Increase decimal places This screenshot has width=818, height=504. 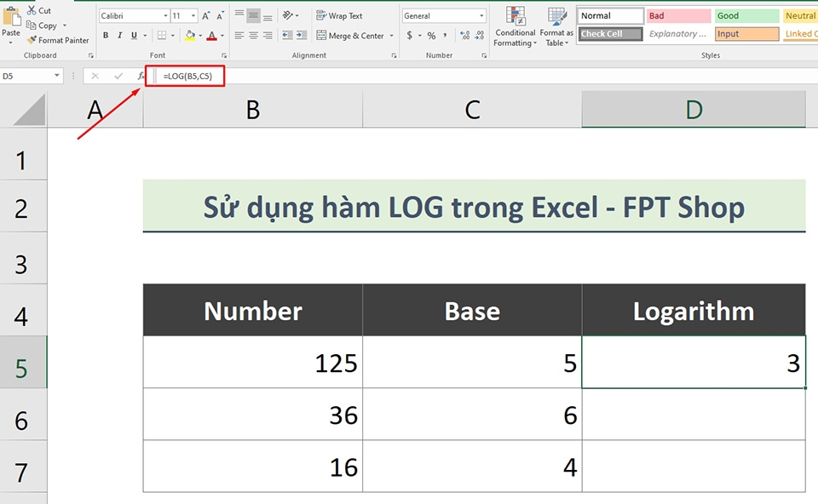tap(465, 36)
